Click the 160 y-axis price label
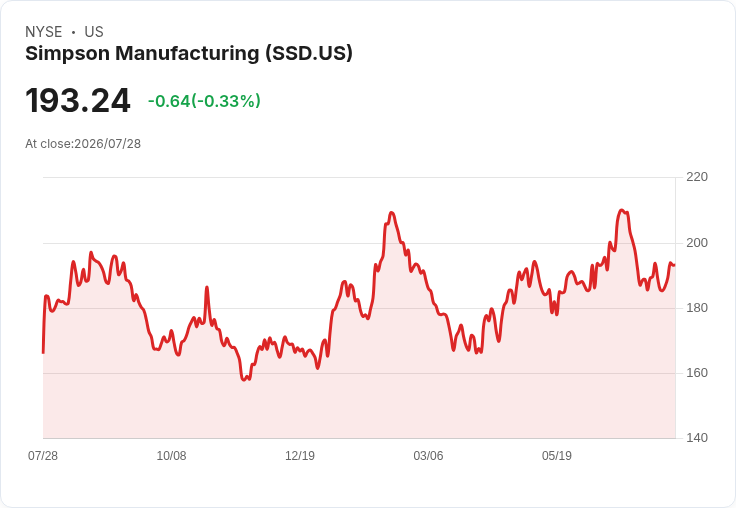This screenshot has width=736, height=508. (697, 373)
